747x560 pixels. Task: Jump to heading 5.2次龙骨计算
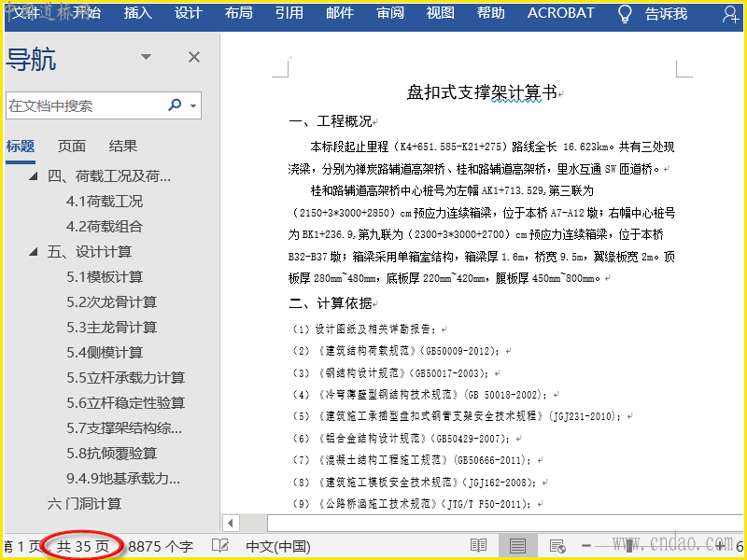click(111, 302)
